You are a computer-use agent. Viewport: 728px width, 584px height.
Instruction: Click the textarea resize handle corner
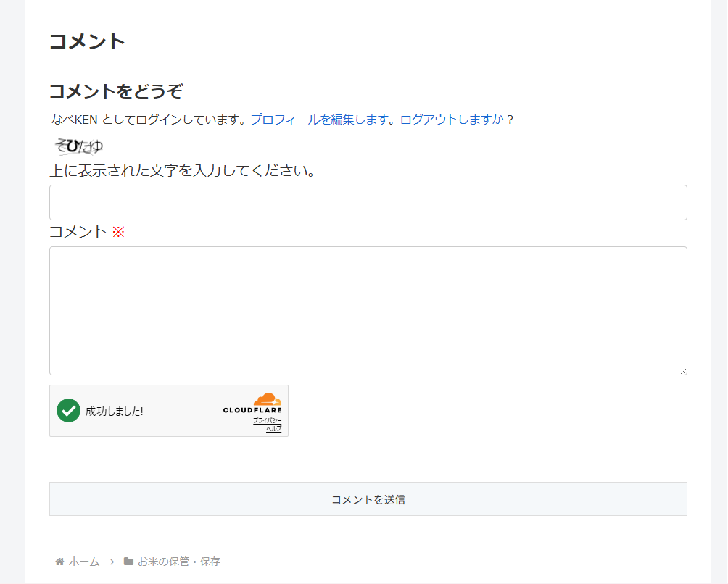click(x=684, y=371)
